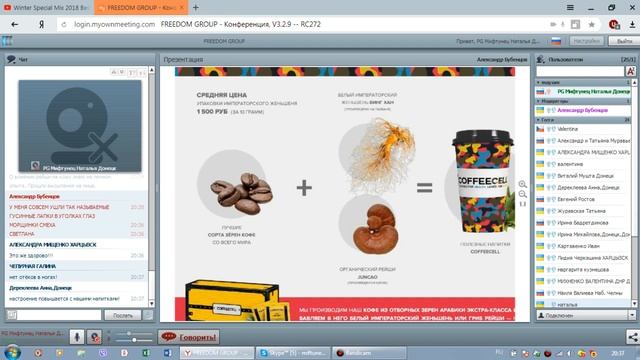Click the app logo icon at top left
The height and width of the screenshot is (360, 640).
click(7, 41)
